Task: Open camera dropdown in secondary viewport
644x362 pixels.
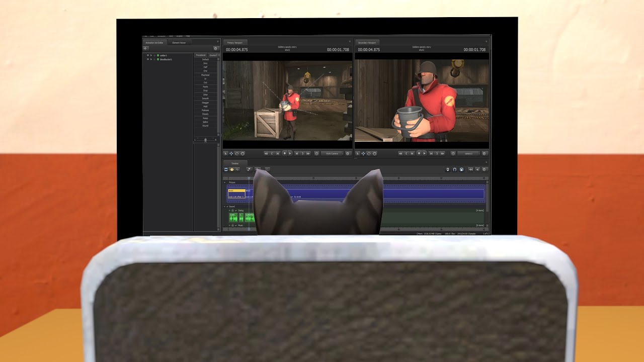Action: tap(468, 153)
